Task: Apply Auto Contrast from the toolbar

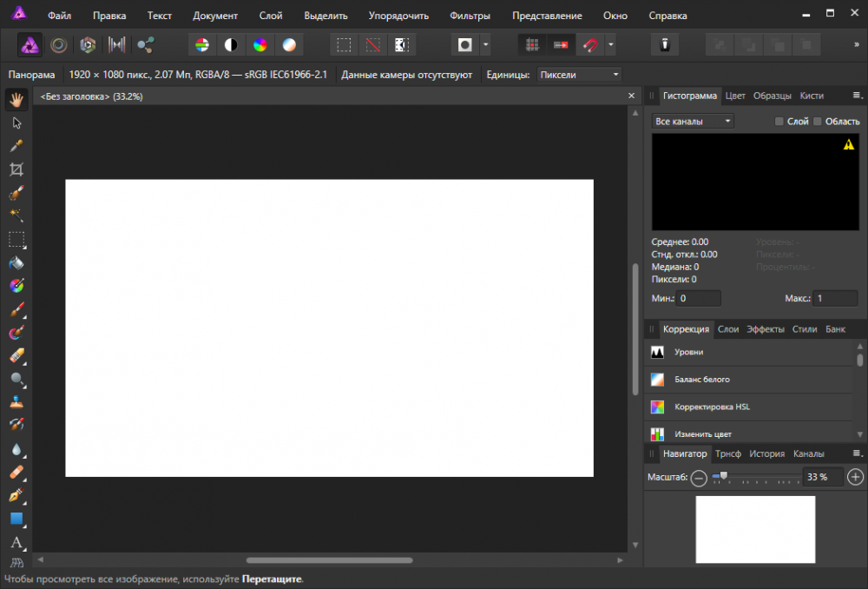Action: (231, 45)
